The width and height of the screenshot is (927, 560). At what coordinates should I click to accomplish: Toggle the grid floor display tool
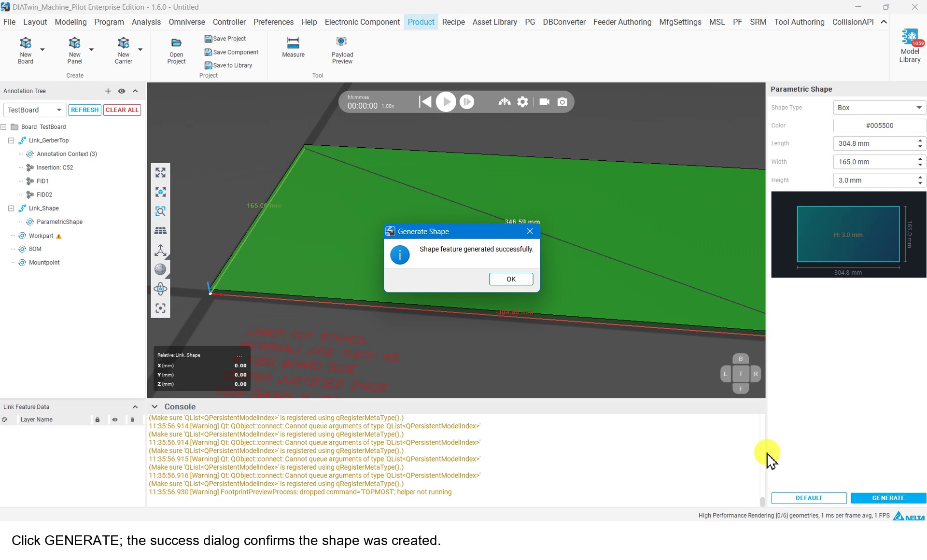coord(160,231)
